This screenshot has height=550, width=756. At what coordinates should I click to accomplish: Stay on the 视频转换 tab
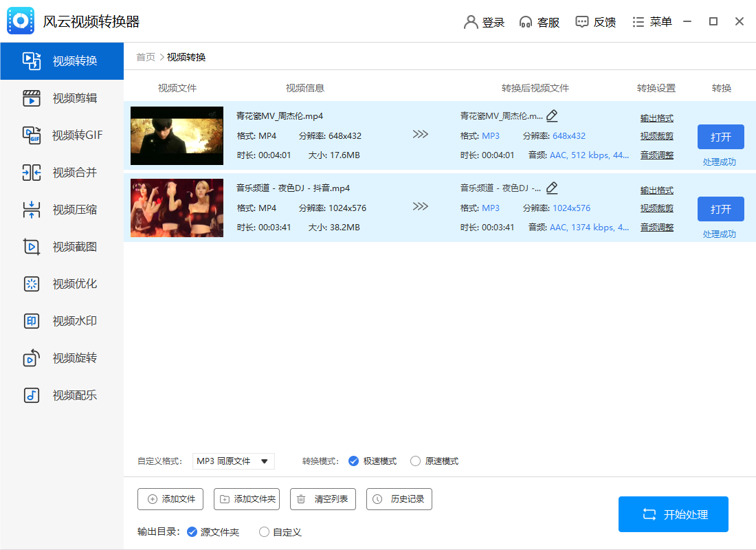[x=62, y=61]
